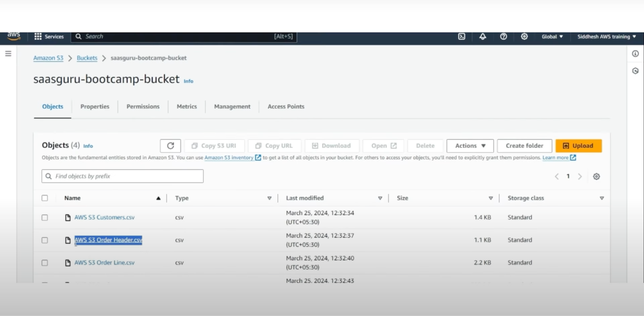Open the Amazon S3 inventory link
The height and width of the screenshot is (316, 644).
[229, 158]
